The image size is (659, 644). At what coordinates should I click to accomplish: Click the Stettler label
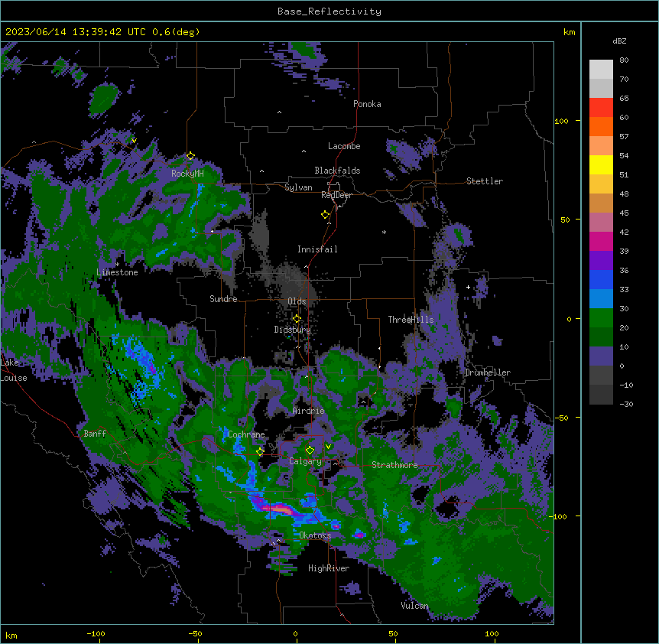coord(485,181)
